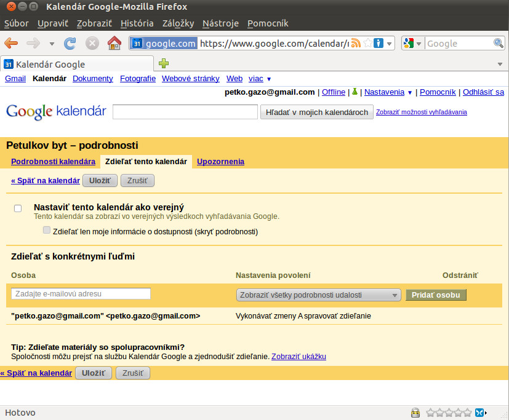Screen dimensions: 509x420
Task: Click Zobraziť ukážku link
Action: pyautogui.click(x=299, y=357)
